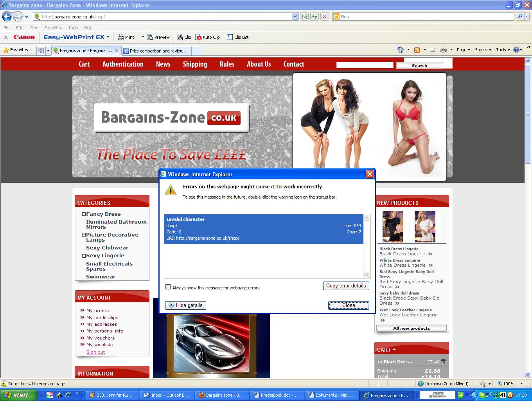This screenshot has width=532, height=401.
Task: Check 'Always show this message for webpage errors'
Action: 168,287
